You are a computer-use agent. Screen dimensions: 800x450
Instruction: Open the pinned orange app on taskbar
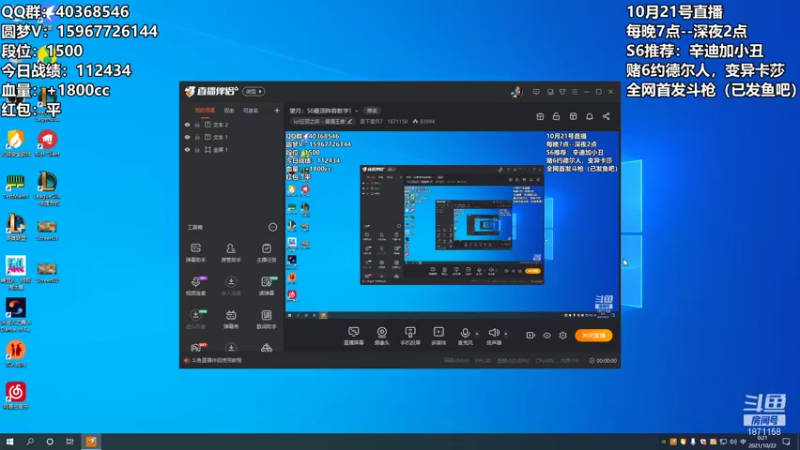pos(91,441)
